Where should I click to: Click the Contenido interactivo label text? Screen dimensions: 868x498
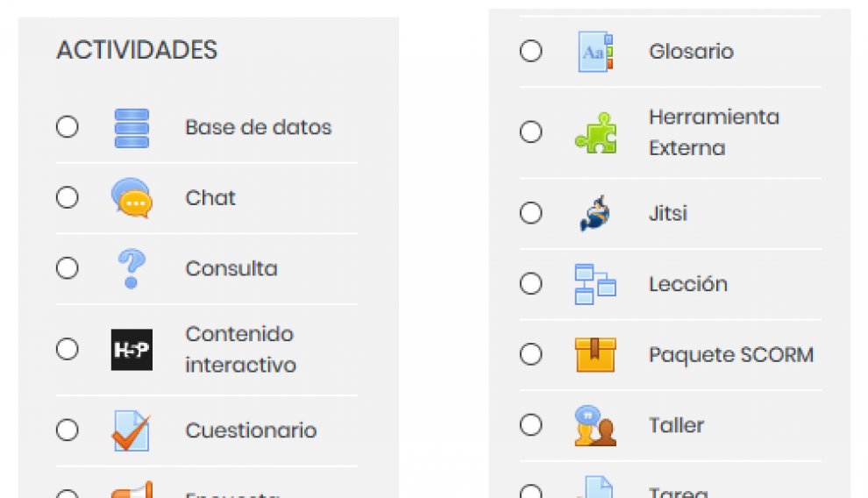pyautogui.click(x=241, y=350)
